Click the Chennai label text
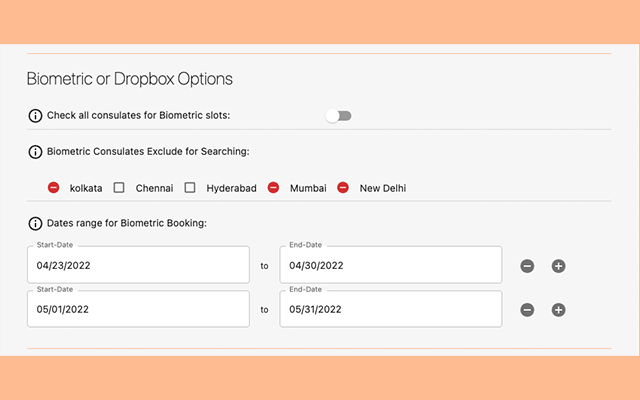640x400 pixels. click(x=154, y=188)
